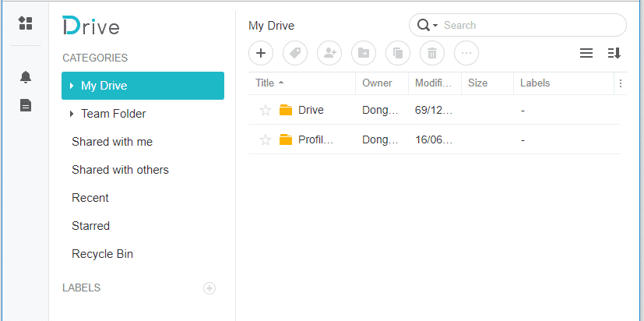The image size is (644, 321).
Task: Click the owner Dong... in Drive row
Action: coord(380,111)
